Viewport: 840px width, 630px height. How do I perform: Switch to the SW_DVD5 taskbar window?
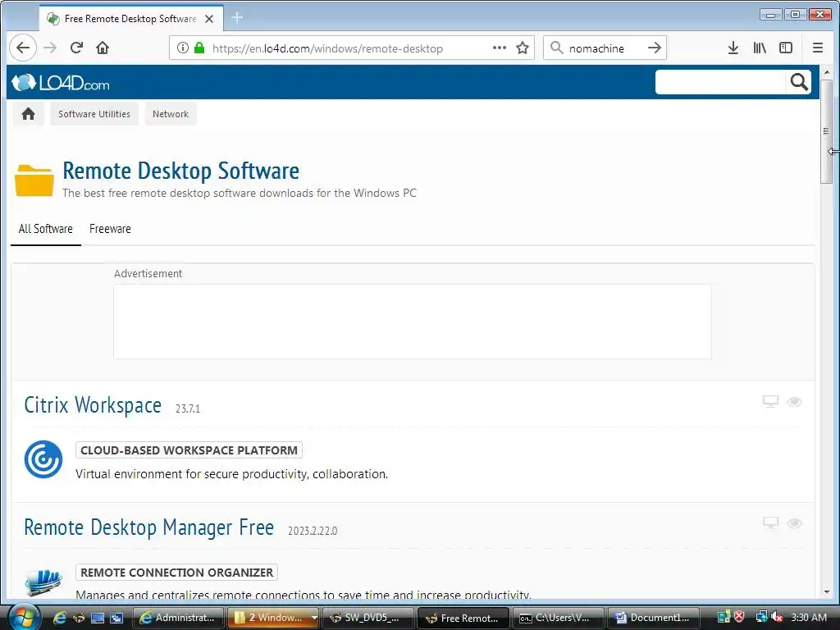click(x=368, y=618)
